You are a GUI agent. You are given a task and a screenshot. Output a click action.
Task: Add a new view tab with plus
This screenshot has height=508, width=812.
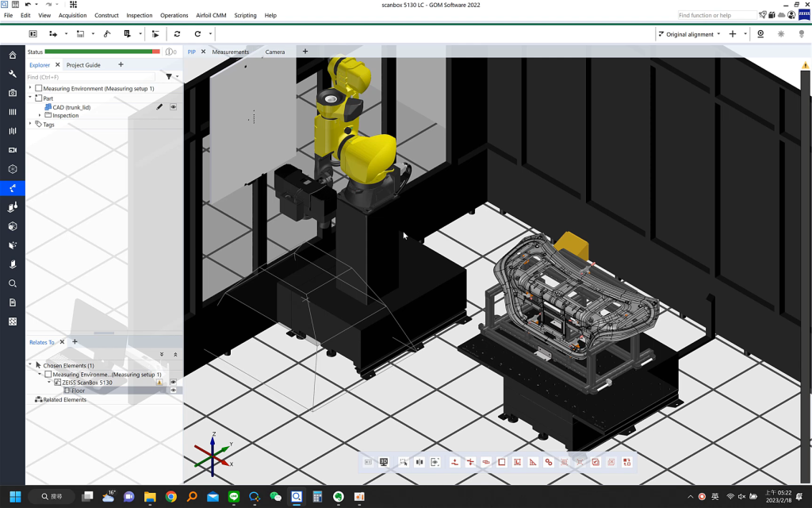coord(305,52)
